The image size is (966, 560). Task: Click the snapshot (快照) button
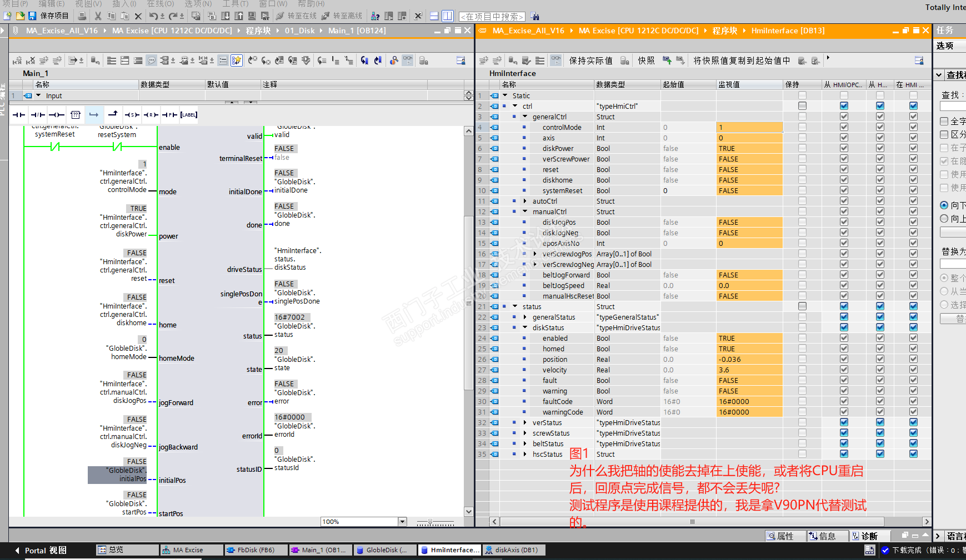[x=646, y=60]
